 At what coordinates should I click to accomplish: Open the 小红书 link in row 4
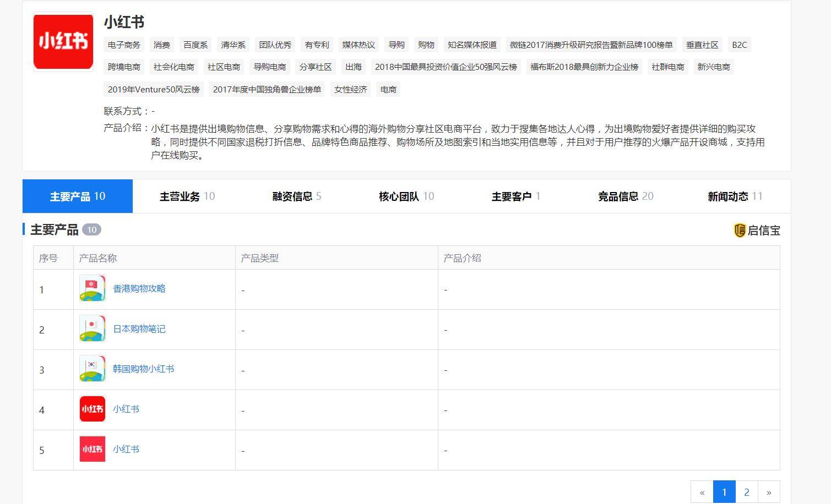click(126, 409)
